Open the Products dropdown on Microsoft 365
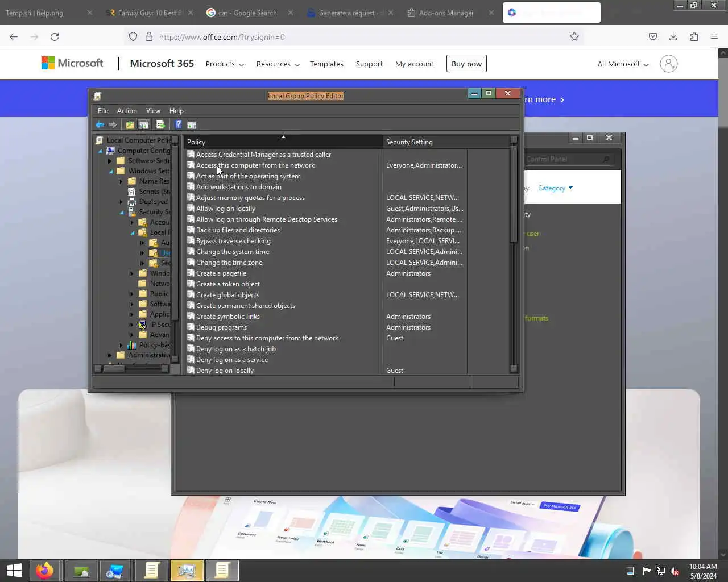The width and height of the screenshot is (728, 582). [x=225, y=64]
